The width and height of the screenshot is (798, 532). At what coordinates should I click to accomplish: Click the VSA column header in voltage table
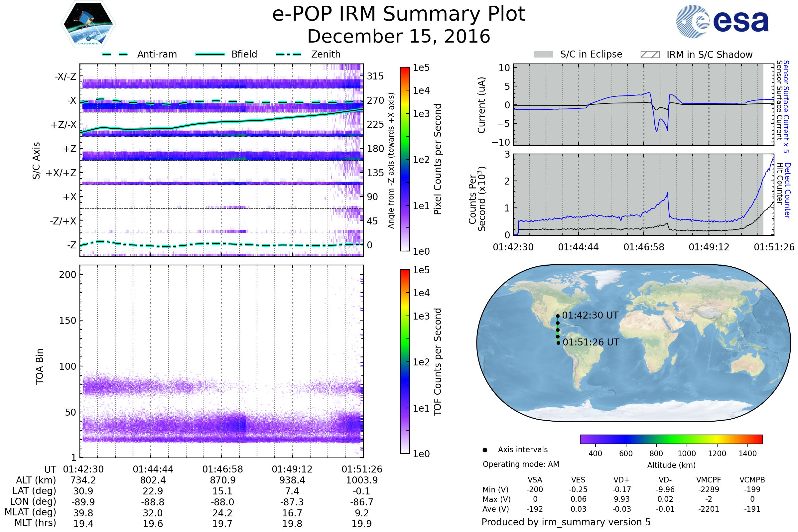click(535, 480)
